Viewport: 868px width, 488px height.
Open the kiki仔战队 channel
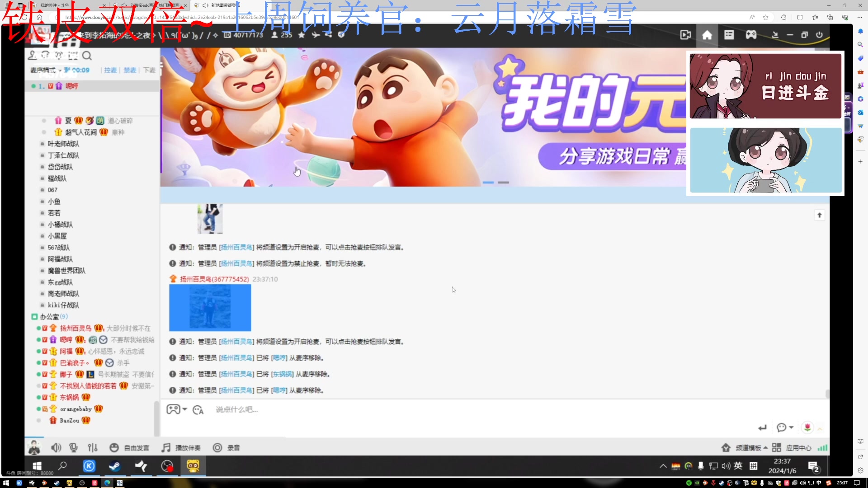[x=63, y=305]
